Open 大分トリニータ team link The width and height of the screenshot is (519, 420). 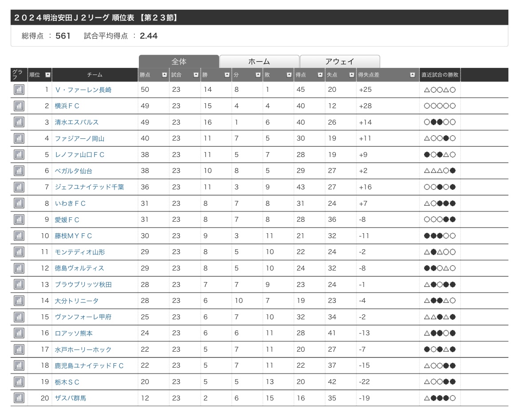pyautogui.click(x=76, y=301)
